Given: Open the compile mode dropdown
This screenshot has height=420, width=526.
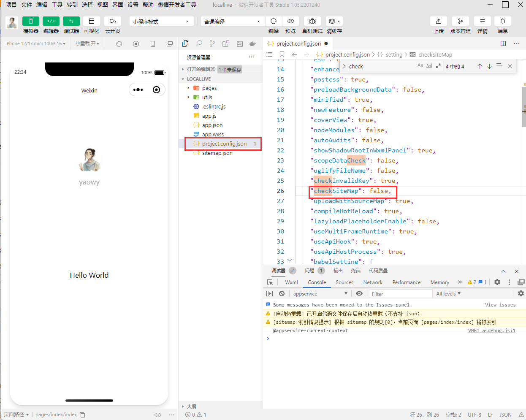Looking at the screenshot, I should (233, 21).
